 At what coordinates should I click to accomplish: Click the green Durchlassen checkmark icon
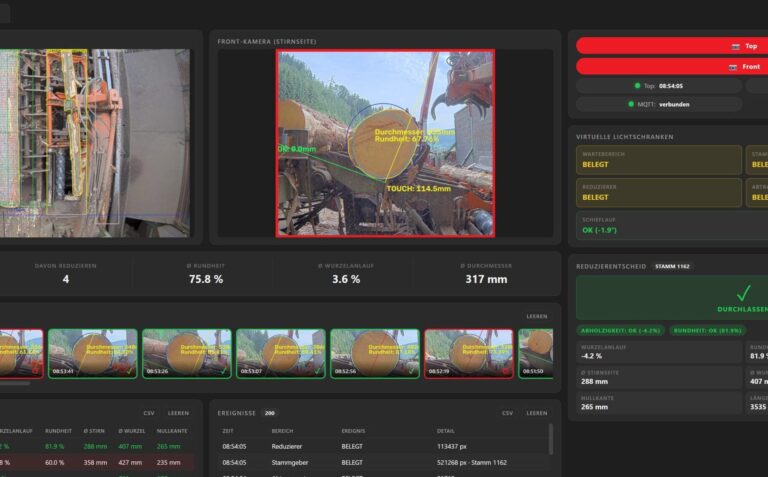pyautogui.click(x=743, y=293)
